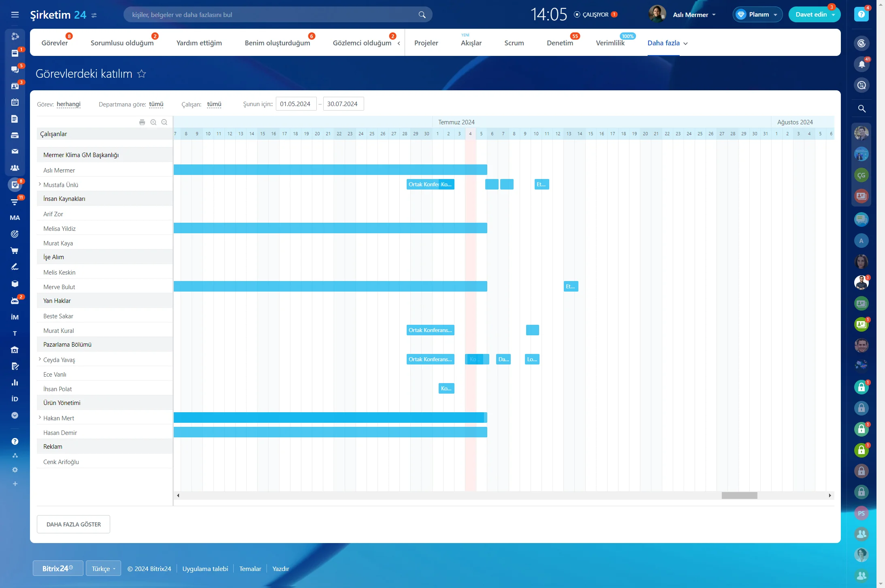885x588 pixels.
Task: Open the Planım dropdown
Action: 757,15
